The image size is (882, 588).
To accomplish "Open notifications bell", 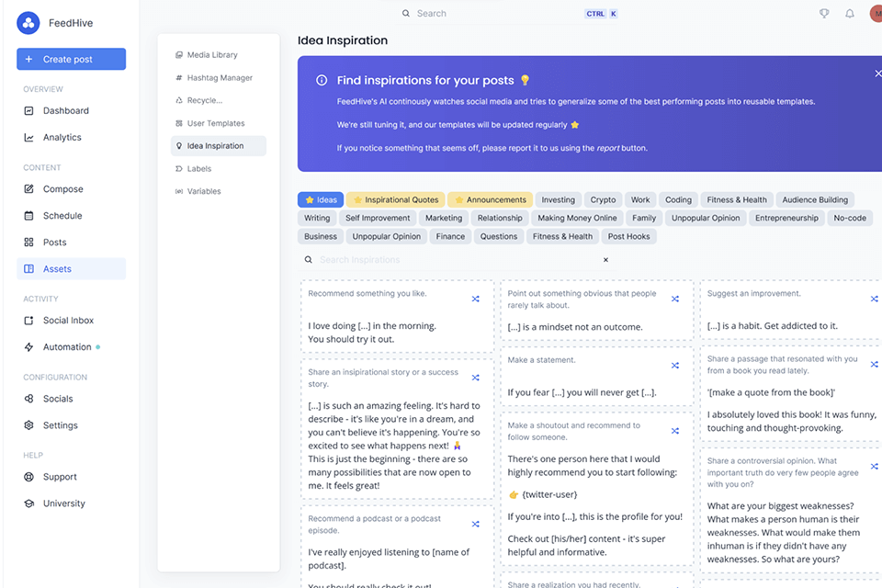I will (x=849, y=14).
